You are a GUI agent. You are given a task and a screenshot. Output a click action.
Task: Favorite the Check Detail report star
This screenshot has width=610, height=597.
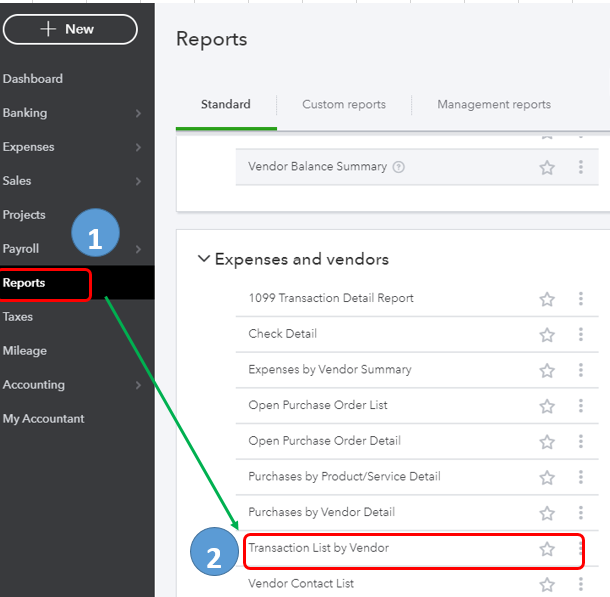tap(547, 334)
